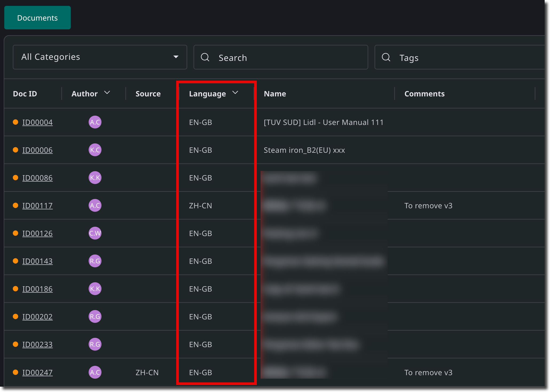Open document ID00186

tap(37, 289)
